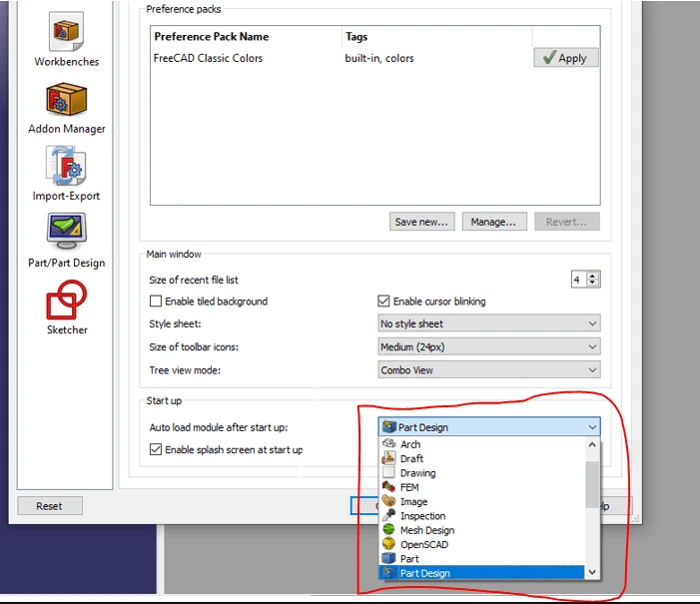
Task: Collapse the Auto load module dropdown
Action: (489, 427)
